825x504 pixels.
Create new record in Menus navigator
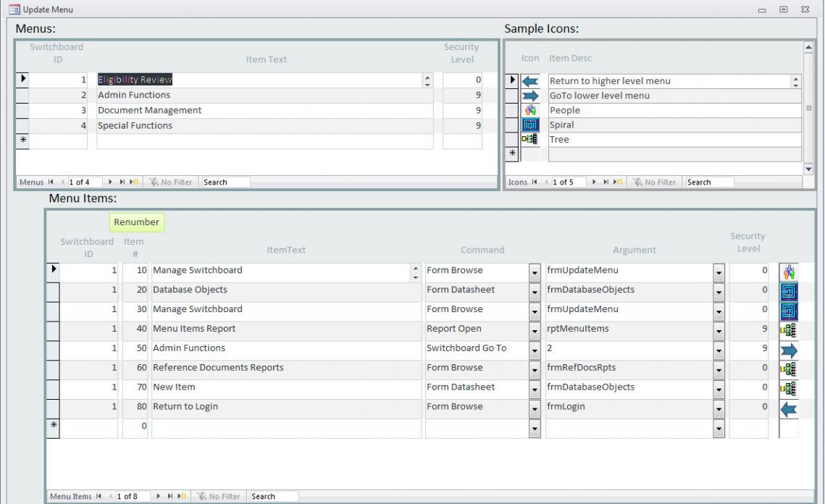pyautogui.click(x=134, y=182)
